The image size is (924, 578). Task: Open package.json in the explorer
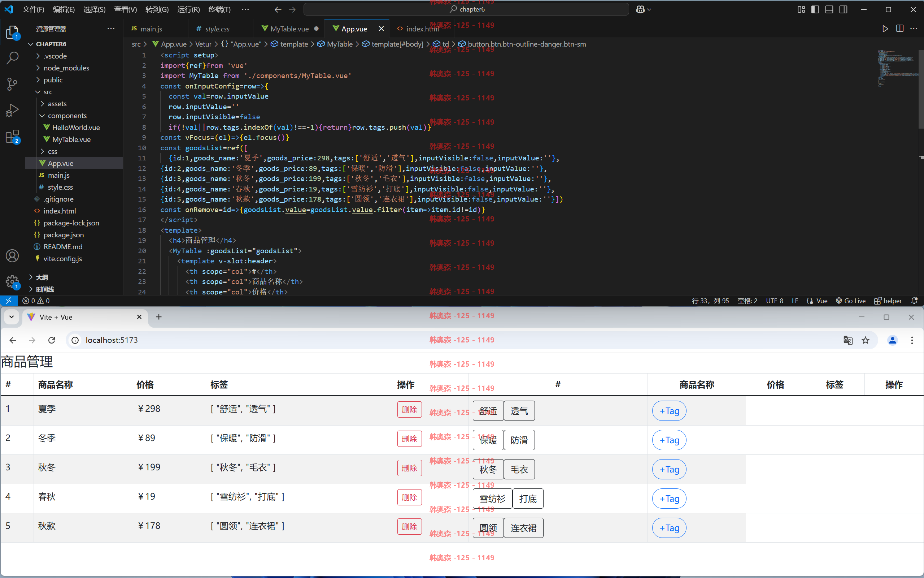coord(64,235)
